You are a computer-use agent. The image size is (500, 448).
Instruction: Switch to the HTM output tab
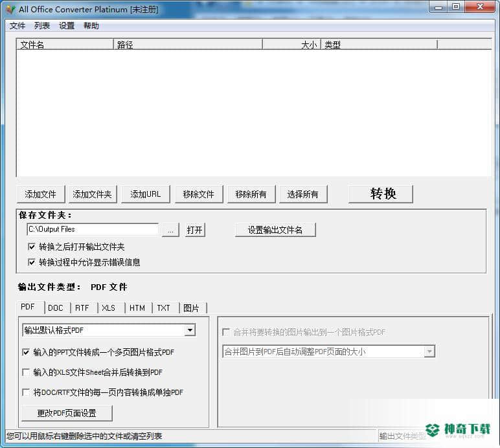click(x=137, y=308)
